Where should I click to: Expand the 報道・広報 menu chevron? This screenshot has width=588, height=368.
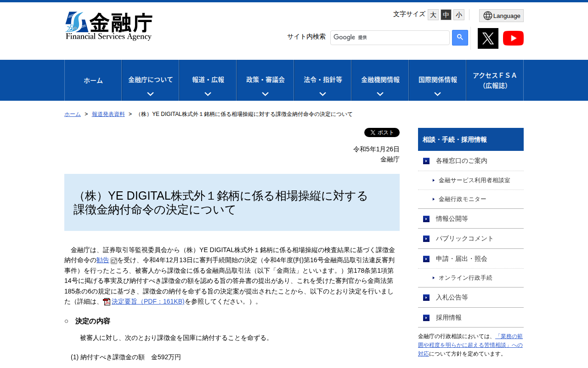tap(208, 94)
